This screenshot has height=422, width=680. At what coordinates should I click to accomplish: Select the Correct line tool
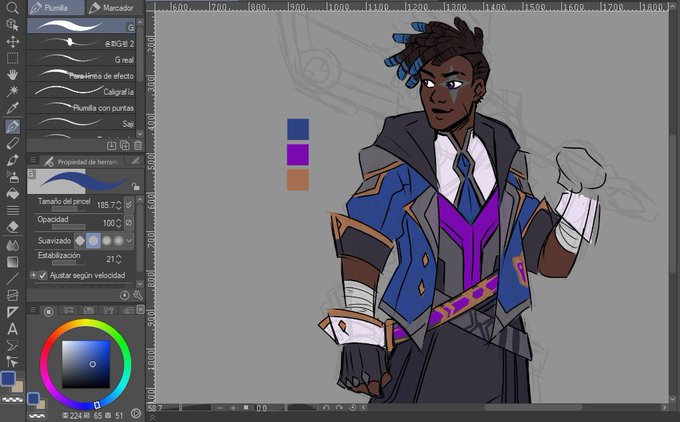[x=12, y=362]
